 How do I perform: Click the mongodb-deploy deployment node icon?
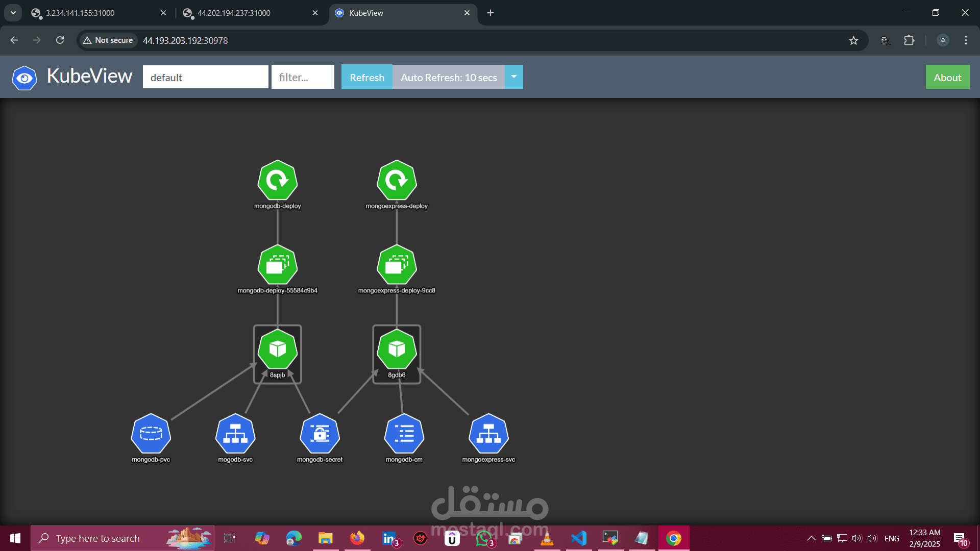click(277, 180)
